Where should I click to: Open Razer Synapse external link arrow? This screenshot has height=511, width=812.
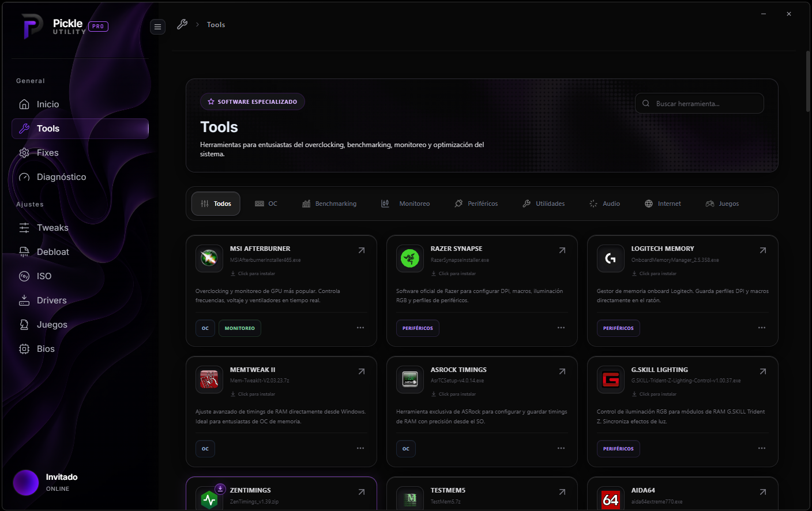tap(562, 250)
